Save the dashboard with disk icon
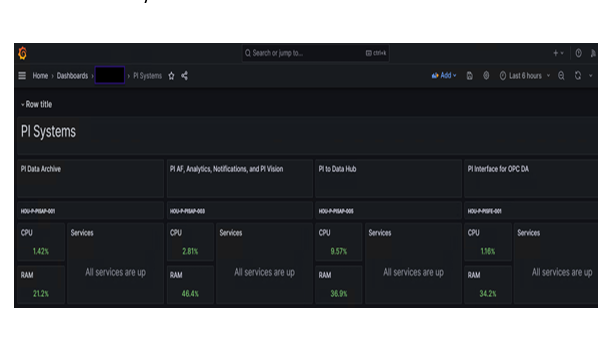This screenshot has height=360, width=614. 470,76
